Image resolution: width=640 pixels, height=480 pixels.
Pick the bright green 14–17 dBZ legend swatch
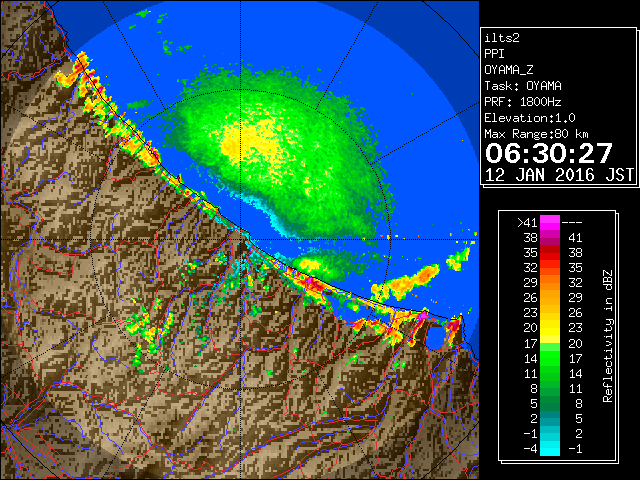click(550, 358)
